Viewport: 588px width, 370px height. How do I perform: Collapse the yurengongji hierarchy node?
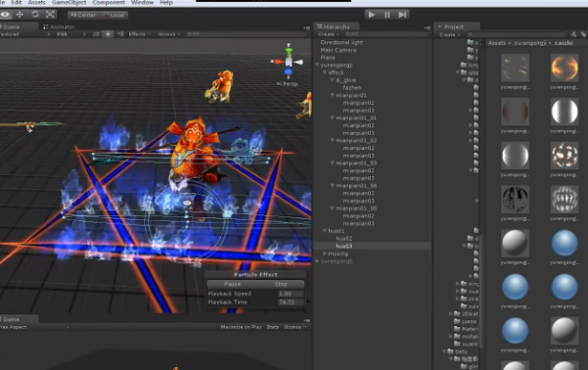click(317, 65)
